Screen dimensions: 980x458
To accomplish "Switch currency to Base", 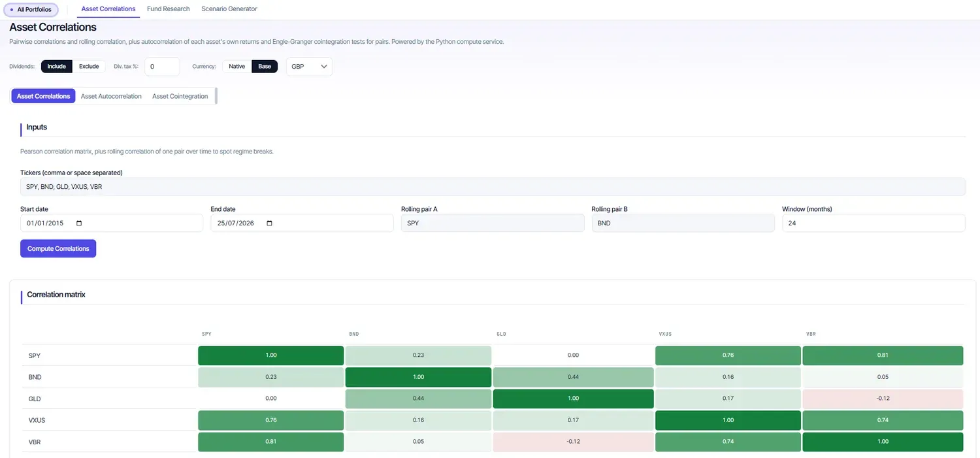I will click(x=265, y=67).
